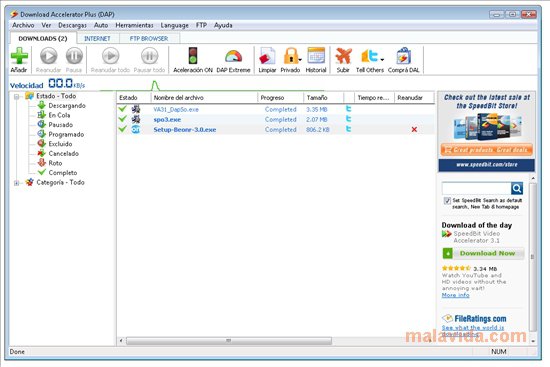
Task: Click the Twitter icon in Setup-Beonr row
Action: 348,129
